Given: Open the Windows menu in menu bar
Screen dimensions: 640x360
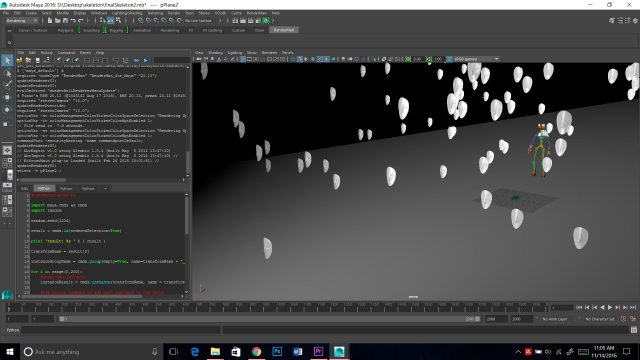Looking at the screenshot, I should 99,13.
